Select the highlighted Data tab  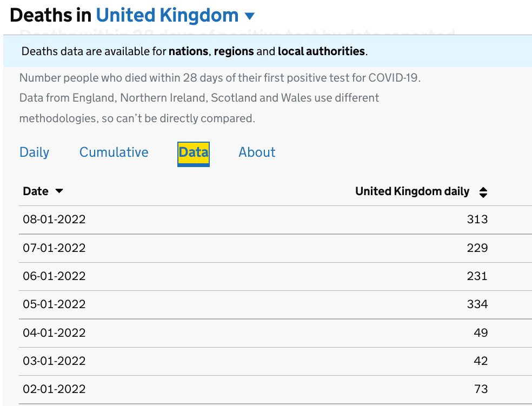(x=194, y=152)
